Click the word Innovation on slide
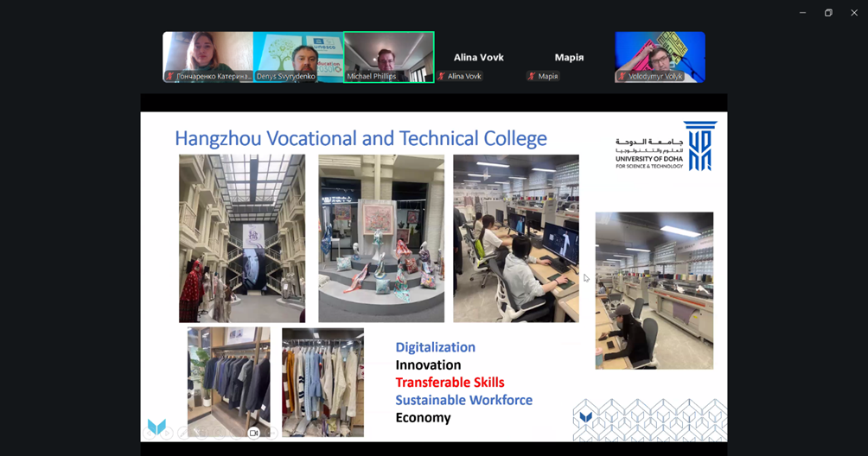This screenshot has height=456, width=868. click(x=428, y=364)
